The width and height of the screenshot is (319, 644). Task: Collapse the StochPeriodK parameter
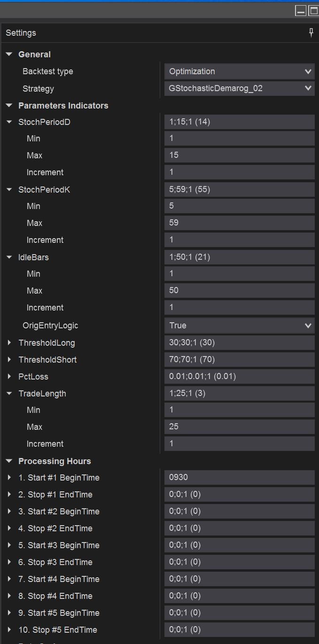click(x=9, y=190)
